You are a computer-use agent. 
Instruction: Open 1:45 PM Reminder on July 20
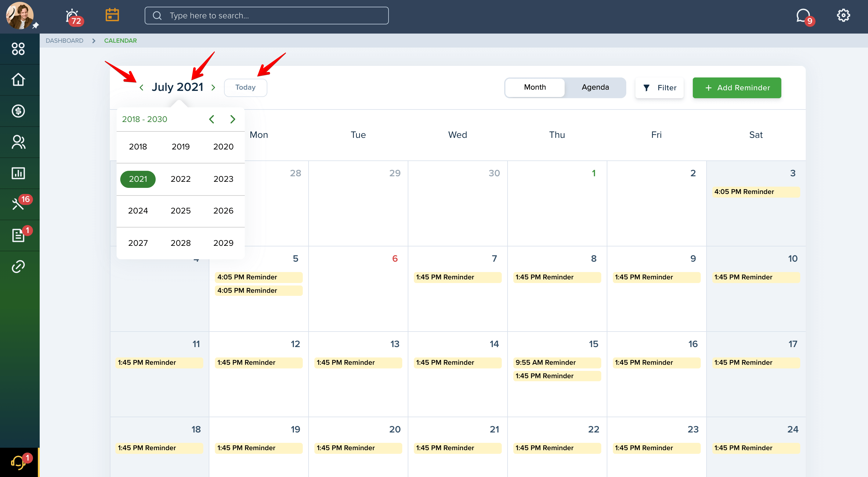click(x=358, y=448)
